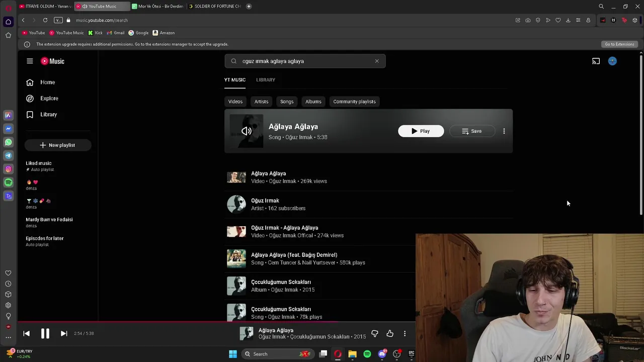Image resolution: width=644 pixels, height=362 pixels.
Task: Dislike the current song in player bar
Action: [x=374, y=333]
